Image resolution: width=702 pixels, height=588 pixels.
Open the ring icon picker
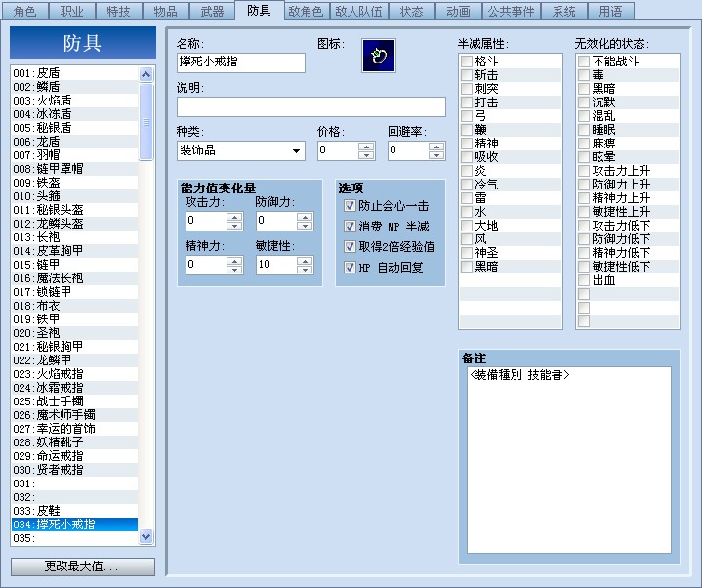pyautogui.click(x=378, y=56)
